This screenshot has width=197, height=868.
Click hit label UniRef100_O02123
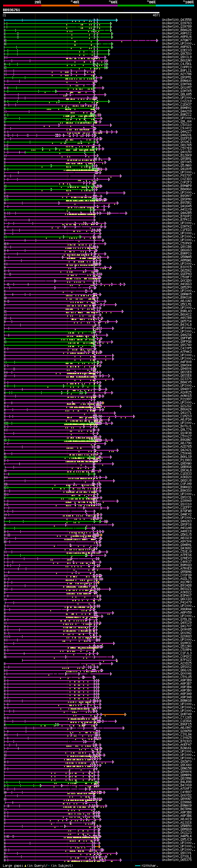pyautogui.click(x=177, y=832)
